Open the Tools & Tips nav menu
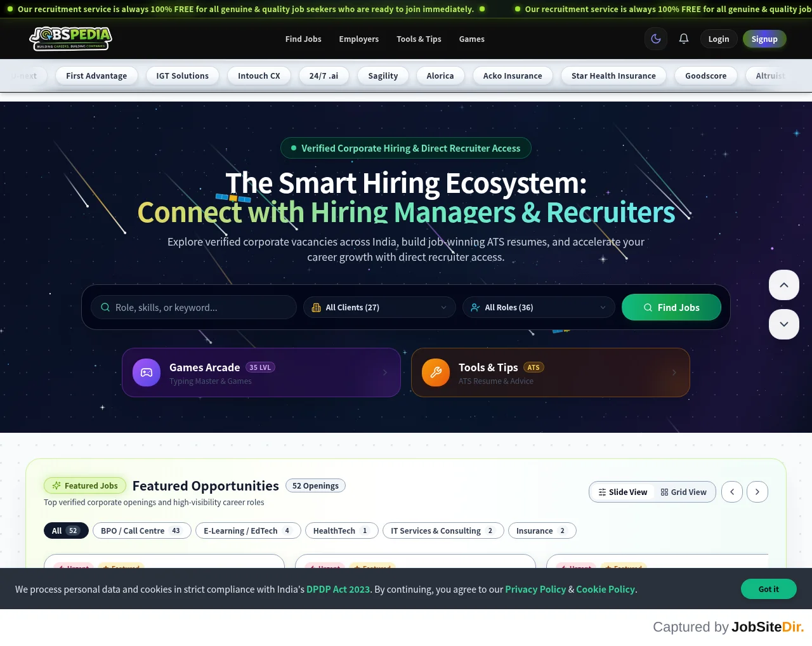The image size is (812, 646). [x=419, y=39]
